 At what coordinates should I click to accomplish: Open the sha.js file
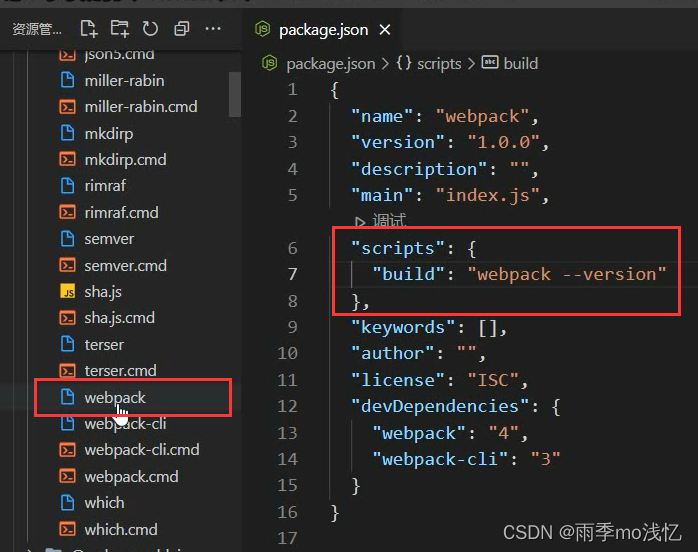tap(103, 292)
